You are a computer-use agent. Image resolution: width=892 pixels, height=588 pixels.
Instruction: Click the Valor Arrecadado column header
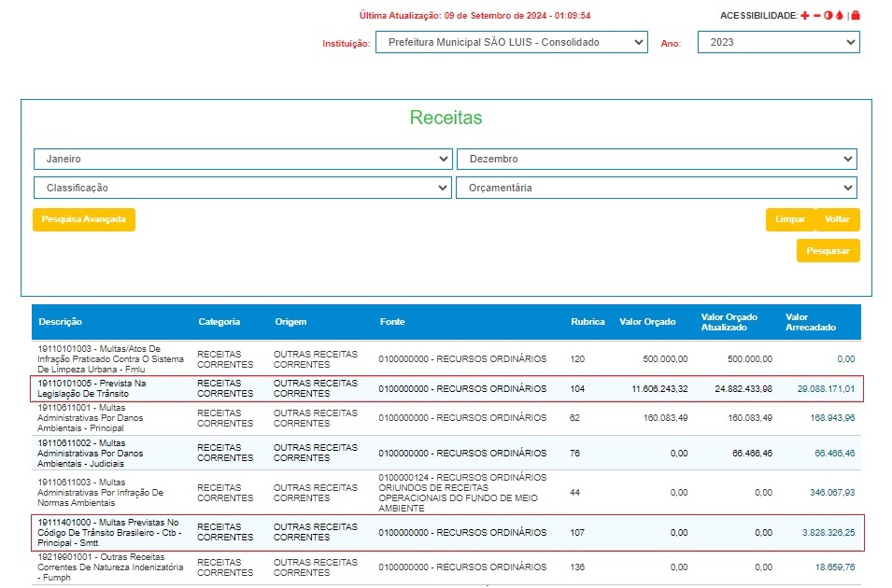(810, 322)
